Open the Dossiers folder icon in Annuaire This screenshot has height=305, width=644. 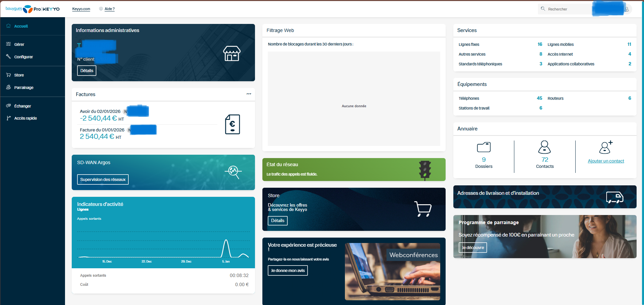click(484, 147)
